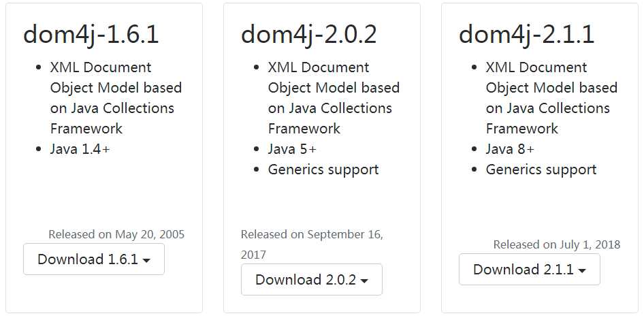
Task: Click the XML Document description in dom4j-1.6.1 card
Action: (116, 98)
